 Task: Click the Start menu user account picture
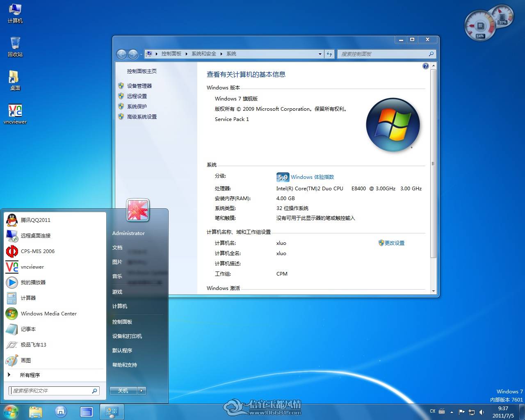[x=138, y=210]
